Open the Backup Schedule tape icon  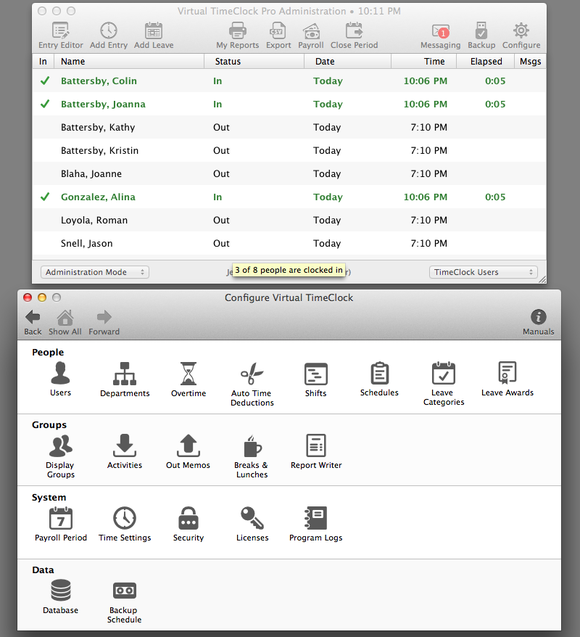coord(124,591)
